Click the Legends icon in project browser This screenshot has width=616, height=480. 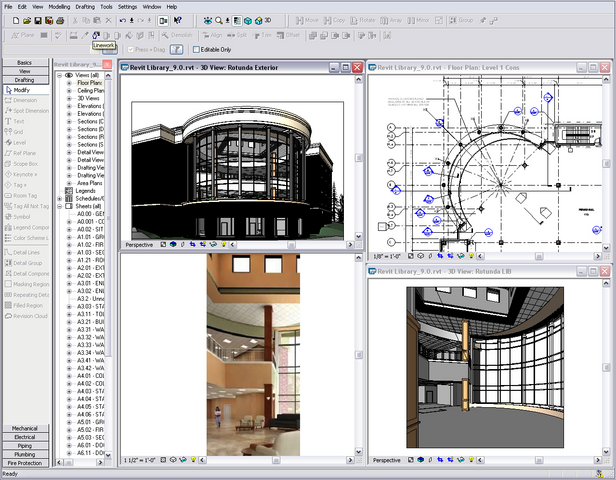coord(69,191)
